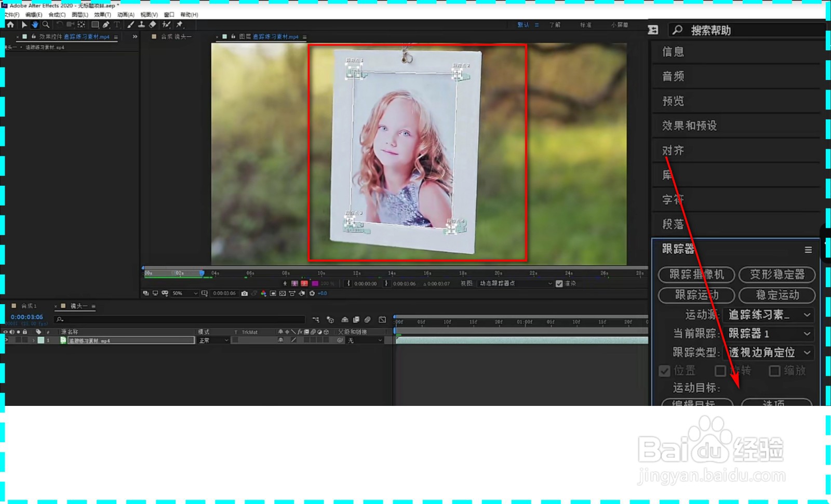Toggle lock on 图层 viewer tab
The width and height of the screenshot is (831, 504).
click(x=233, y=37)
